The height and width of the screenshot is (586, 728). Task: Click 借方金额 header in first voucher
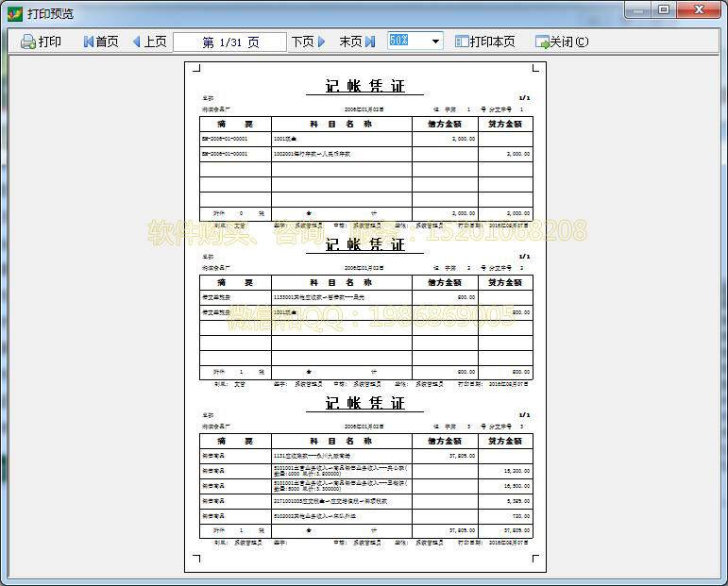click(x=444, y=124)
